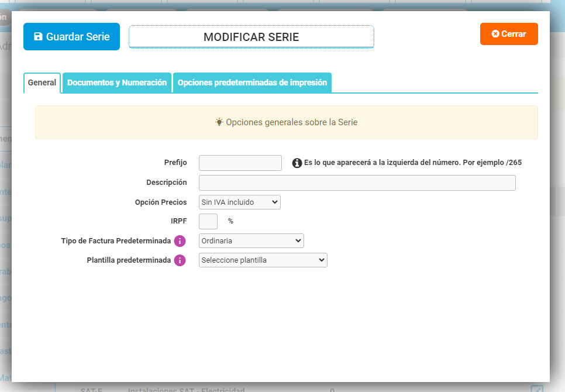Open the Seleccione plantilla dropdown
This screenshot has height=392, width=565.
263,260
